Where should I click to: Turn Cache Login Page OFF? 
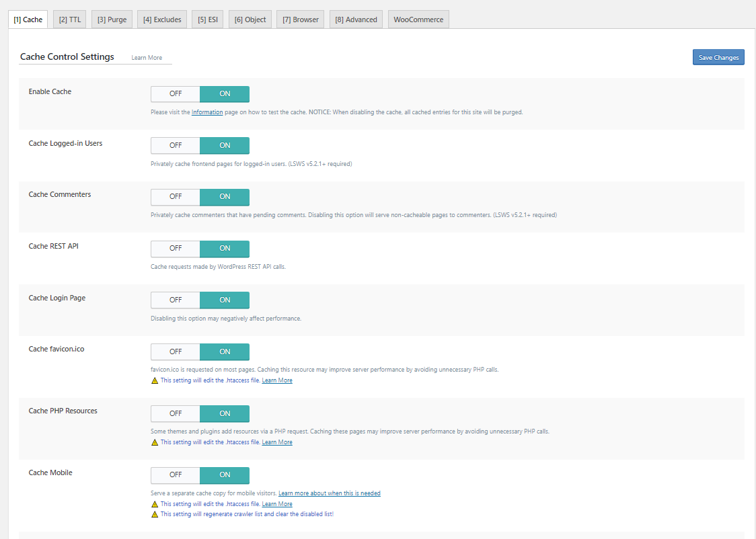(x=176, y=300)
